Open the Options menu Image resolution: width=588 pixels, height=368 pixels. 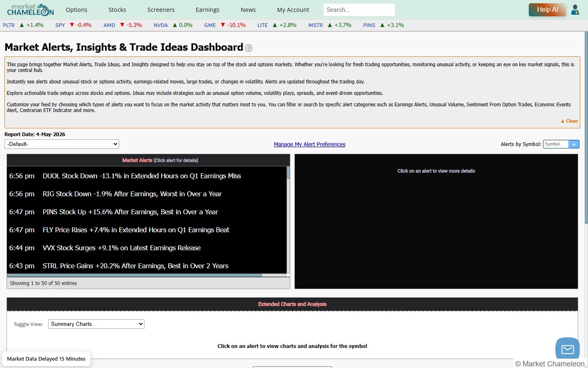click(76, 10)
